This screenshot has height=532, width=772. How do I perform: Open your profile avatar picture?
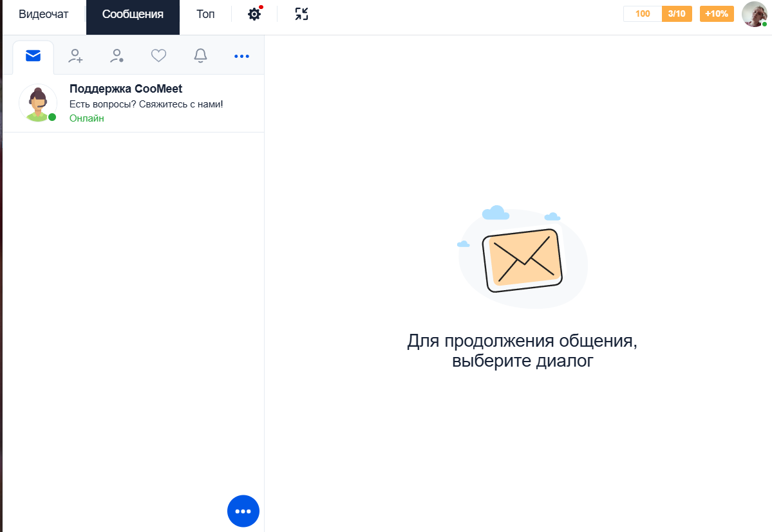point(753,14)
